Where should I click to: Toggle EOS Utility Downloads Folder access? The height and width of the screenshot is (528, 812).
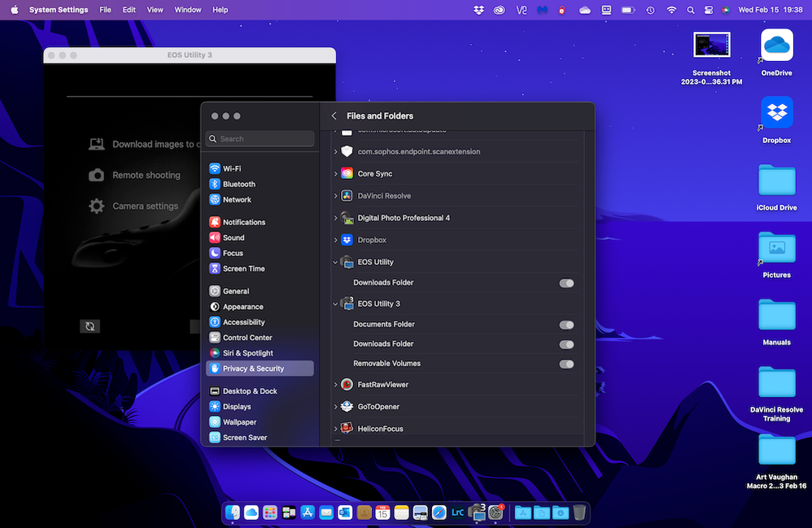(x=566, y=283)
